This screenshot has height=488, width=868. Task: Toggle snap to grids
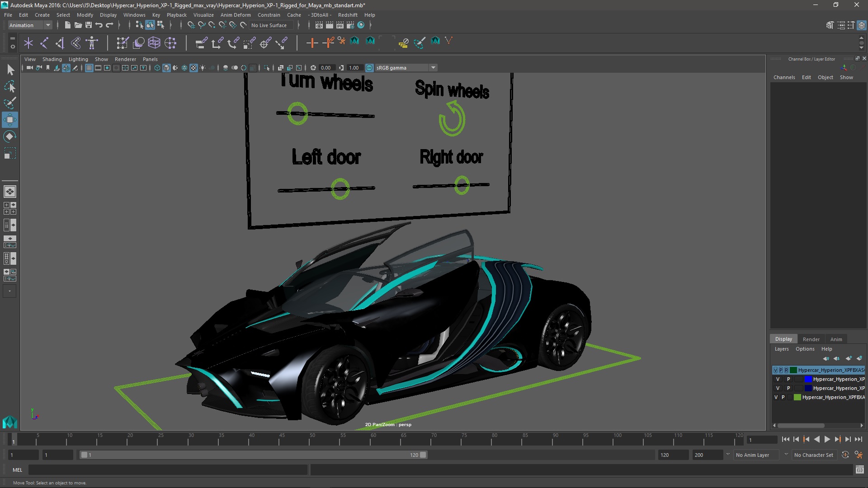tap(191, 25)
